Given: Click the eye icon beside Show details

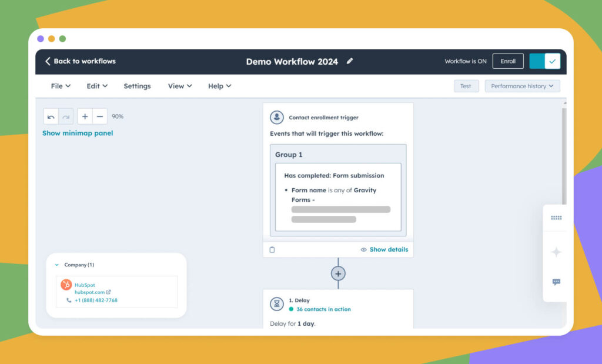Looking at the screenshot, I should (x=363, y=249).
